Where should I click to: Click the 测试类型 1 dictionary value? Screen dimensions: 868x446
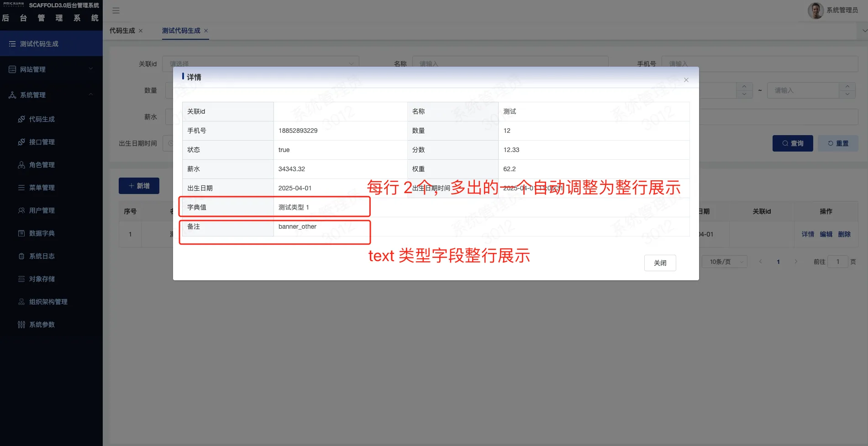point(294,207)
